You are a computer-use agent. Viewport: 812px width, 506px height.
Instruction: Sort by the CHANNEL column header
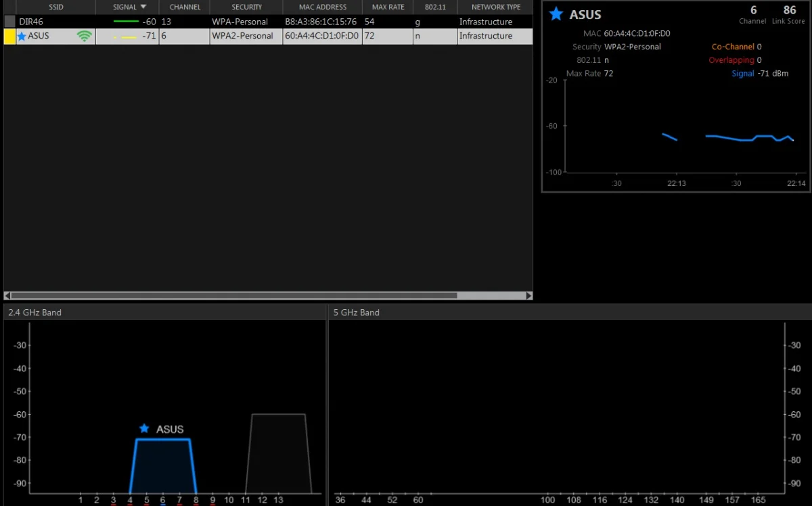185,7
